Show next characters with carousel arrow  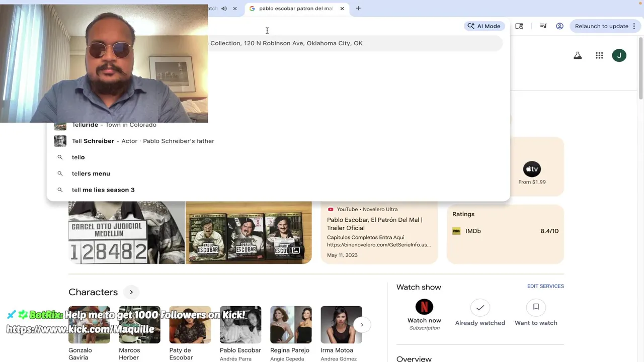coord(362,325)
